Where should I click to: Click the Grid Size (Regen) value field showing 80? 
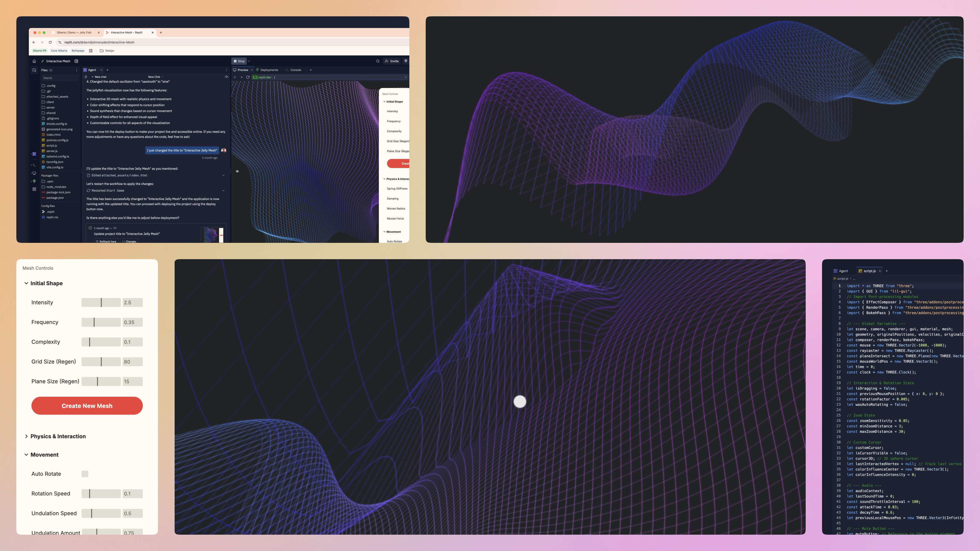[x=132, y=362]
